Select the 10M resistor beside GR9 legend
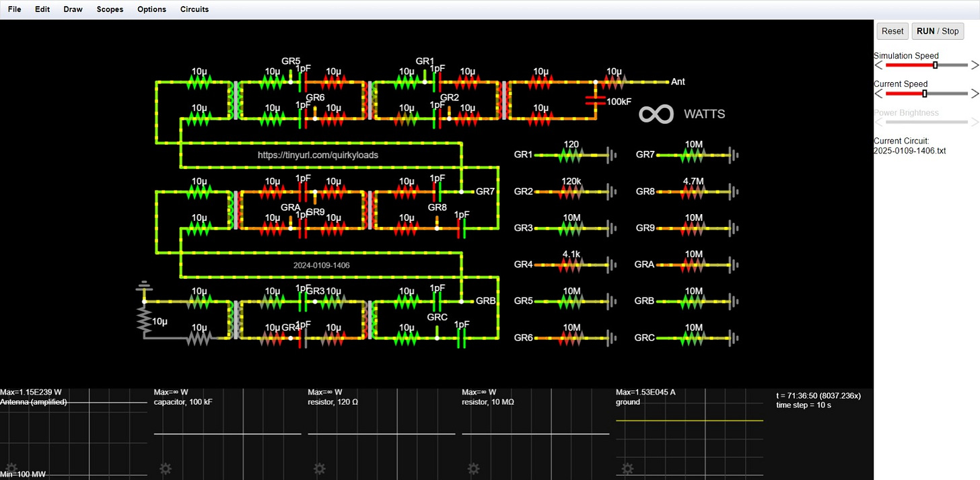The image size is (980, 480). pyautogui.click(x=693, y=228)
